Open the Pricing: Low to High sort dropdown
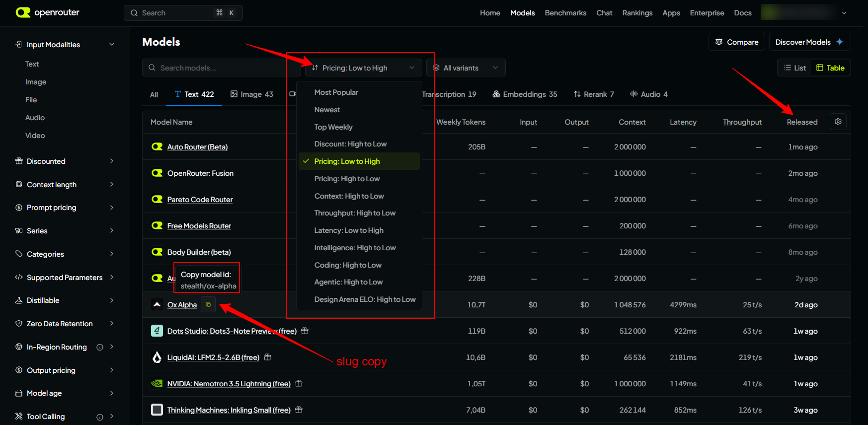 [x=363, y=68]
